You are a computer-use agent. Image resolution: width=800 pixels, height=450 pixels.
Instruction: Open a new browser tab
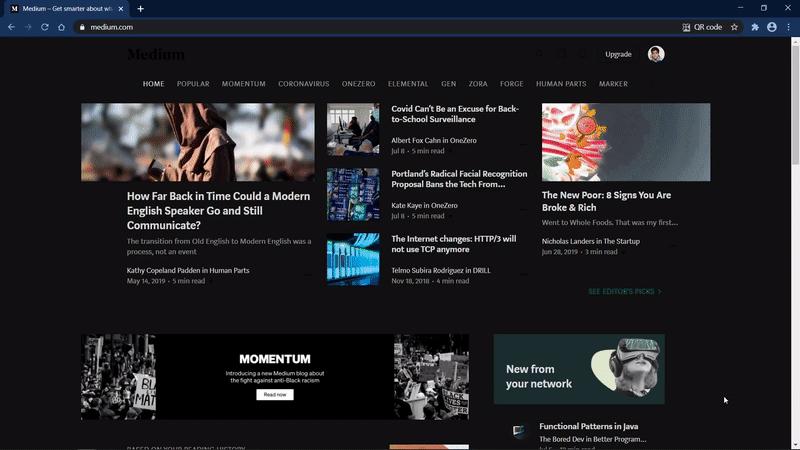140,9
